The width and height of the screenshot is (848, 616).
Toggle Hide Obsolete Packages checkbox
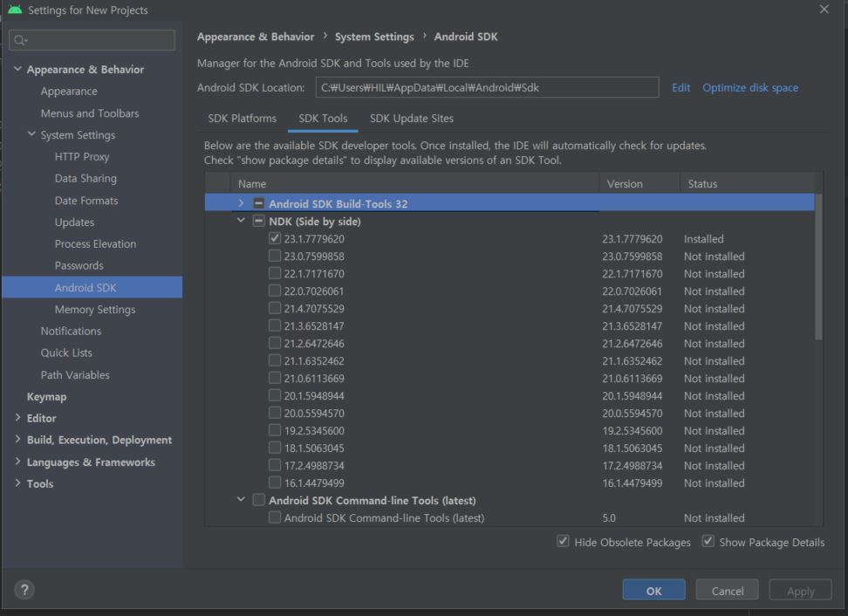pyautogui.click(x=563, y=541)
